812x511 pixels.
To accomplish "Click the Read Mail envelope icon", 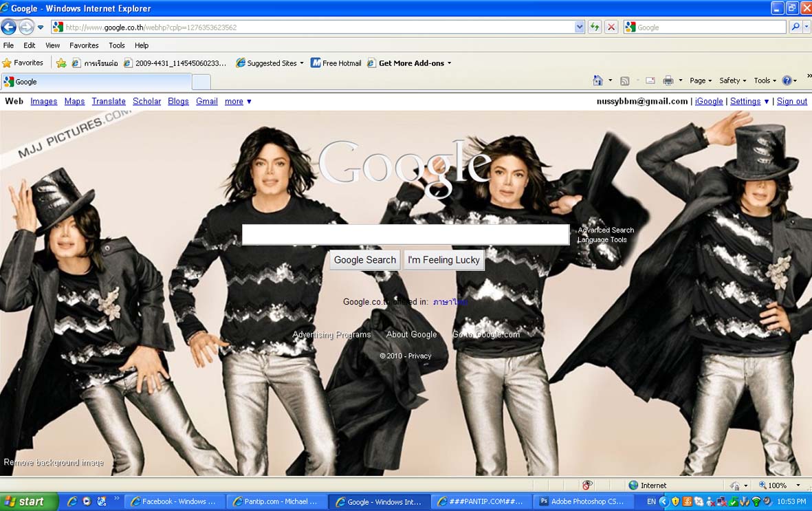I will 650,80.
